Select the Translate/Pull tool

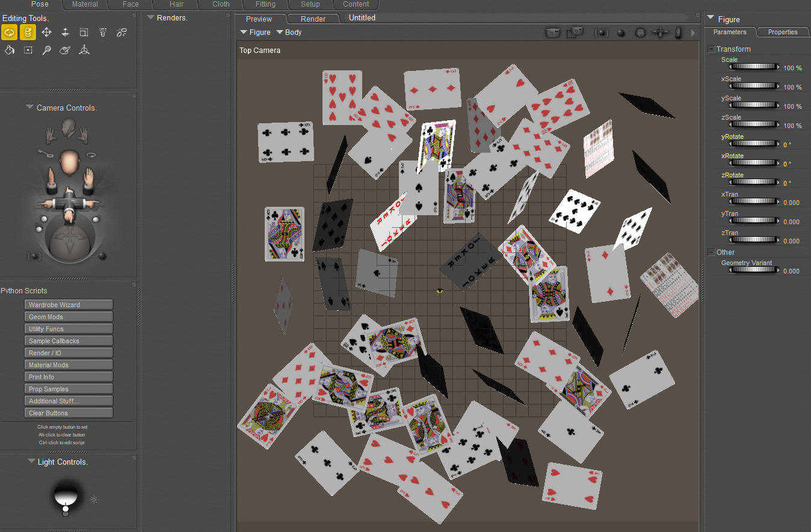tap(46, 32)
